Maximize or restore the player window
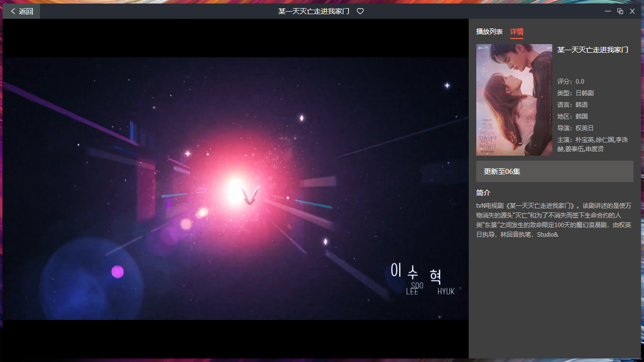Image resolution: width=644 pixels, height=362 pixels. click(620, 11)
